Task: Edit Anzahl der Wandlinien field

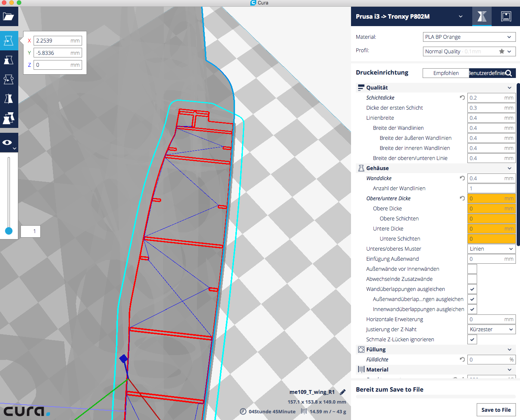Action: [x=492, y=188]
